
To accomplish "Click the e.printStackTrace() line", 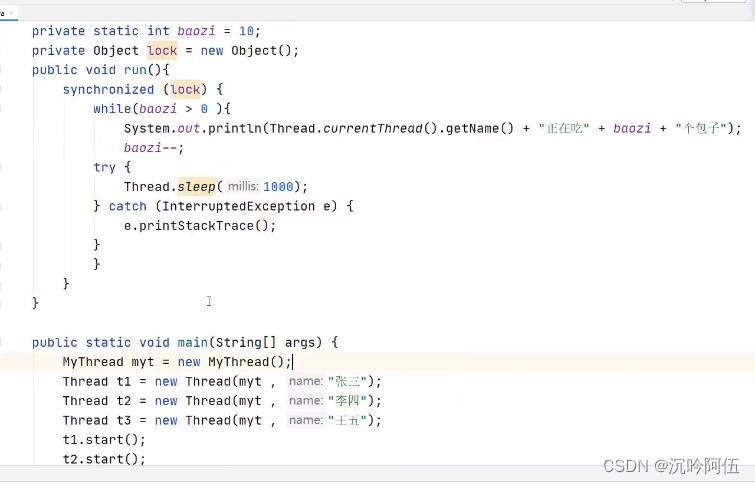I will click(x=200, y=226).
